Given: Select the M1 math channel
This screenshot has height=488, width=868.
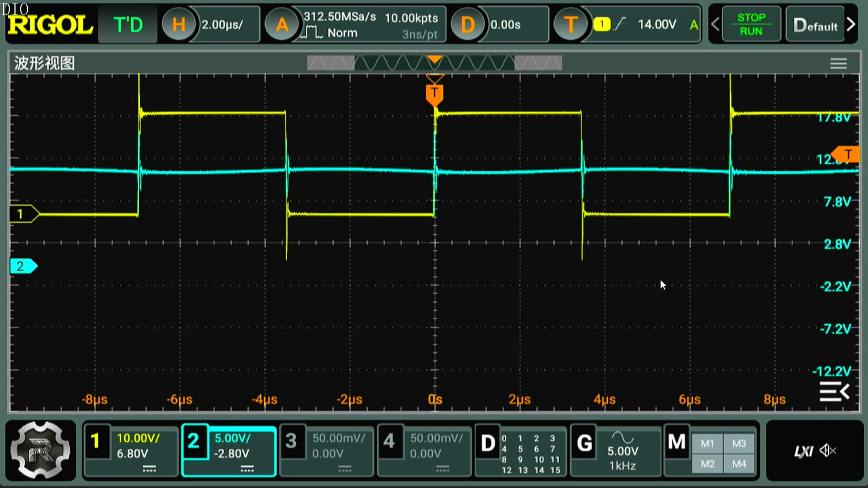Looking at the screenshot, I should click(708, 444).
